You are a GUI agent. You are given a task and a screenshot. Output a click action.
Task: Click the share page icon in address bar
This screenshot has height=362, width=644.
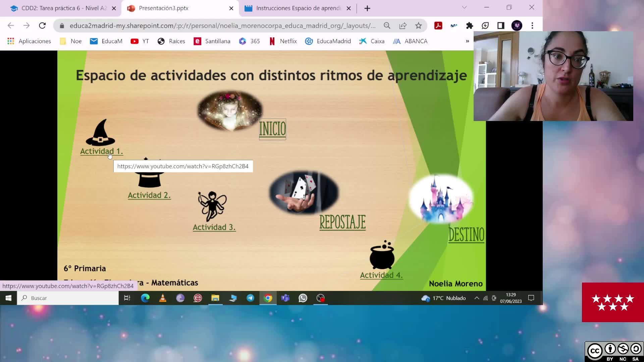pyautogui.click(x=402, y=25)
